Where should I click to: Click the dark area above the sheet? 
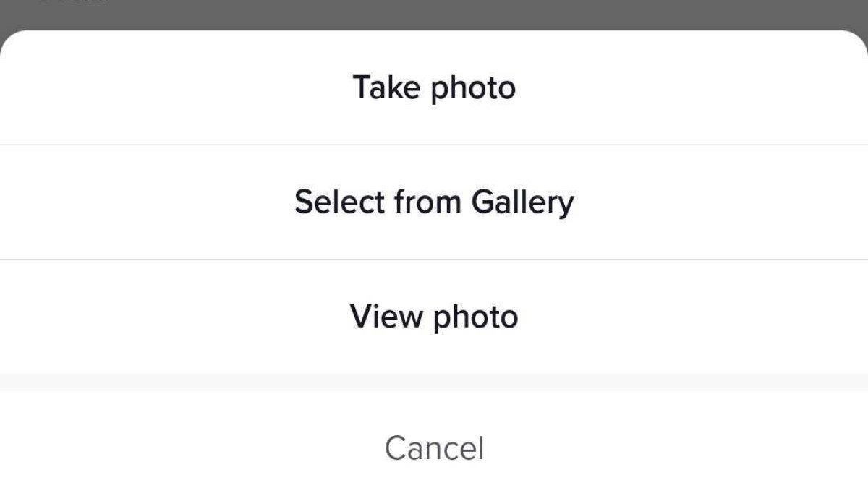[x=434, y=13]
